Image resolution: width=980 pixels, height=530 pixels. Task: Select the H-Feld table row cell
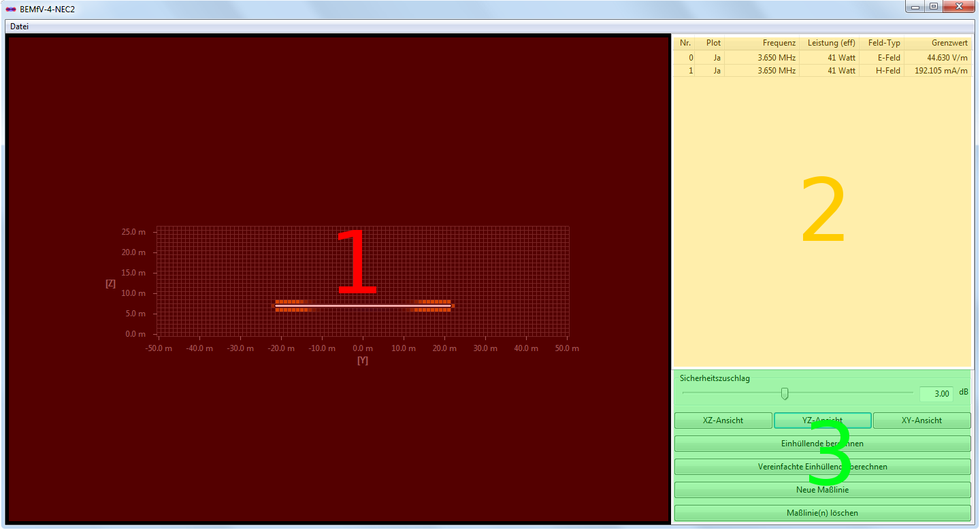click(x=882, y=71)
